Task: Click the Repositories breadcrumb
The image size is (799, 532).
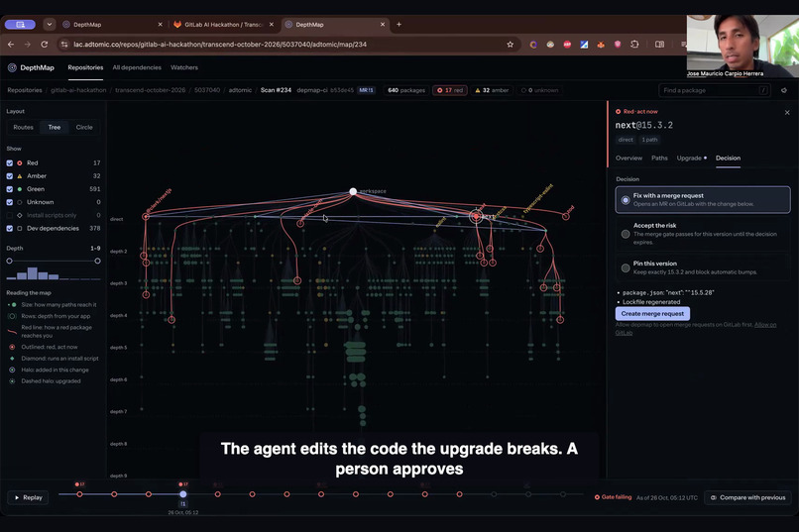Action: 25,90
